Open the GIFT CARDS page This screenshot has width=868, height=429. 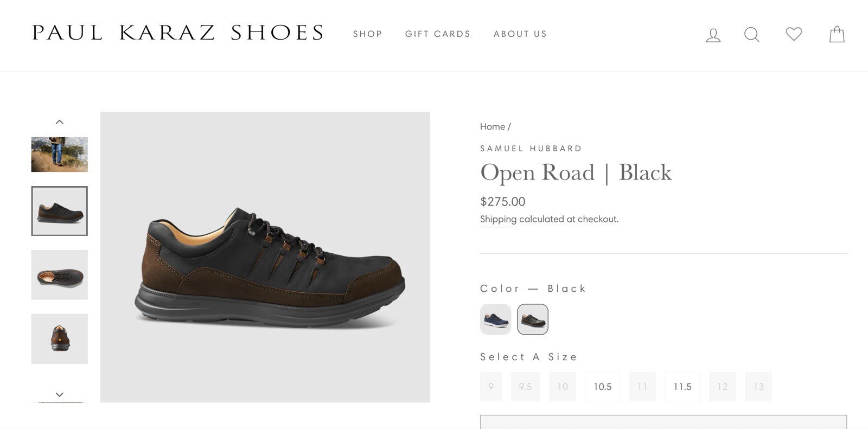pos(438,34)
